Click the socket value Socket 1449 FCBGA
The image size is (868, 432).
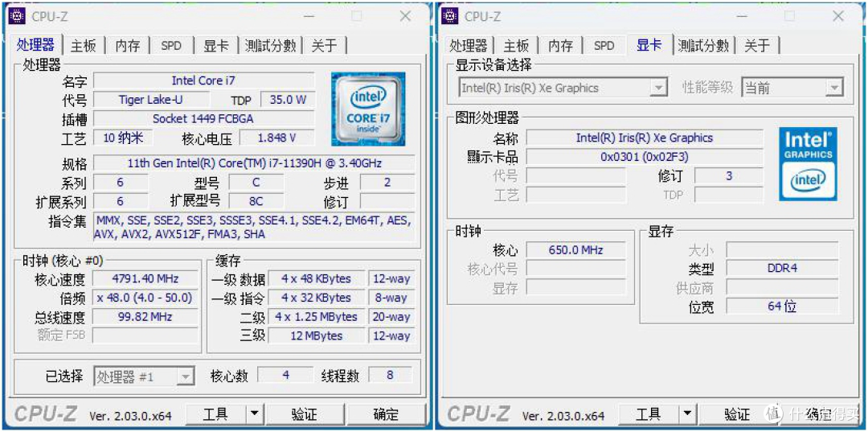click(x=203, y=118)
